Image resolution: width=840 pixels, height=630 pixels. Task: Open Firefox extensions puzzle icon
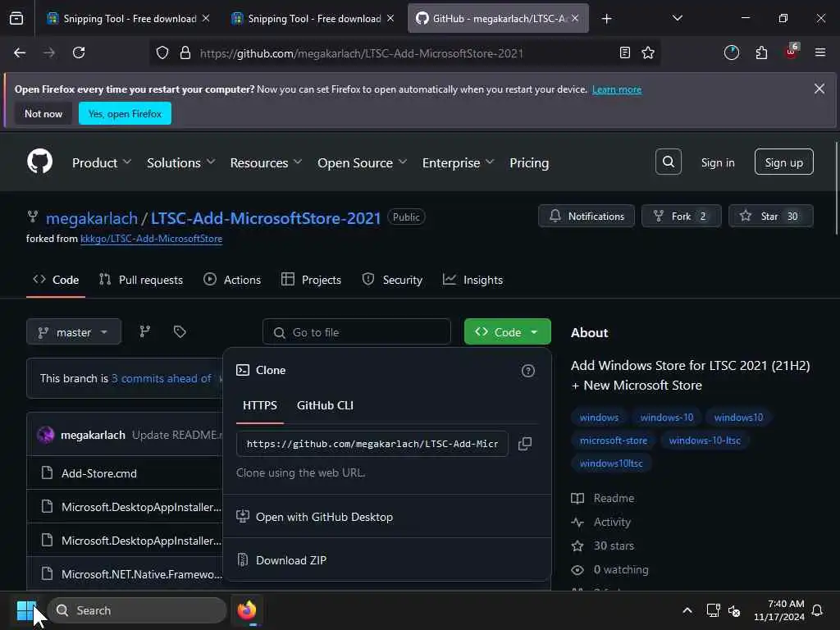coord(761,52)
